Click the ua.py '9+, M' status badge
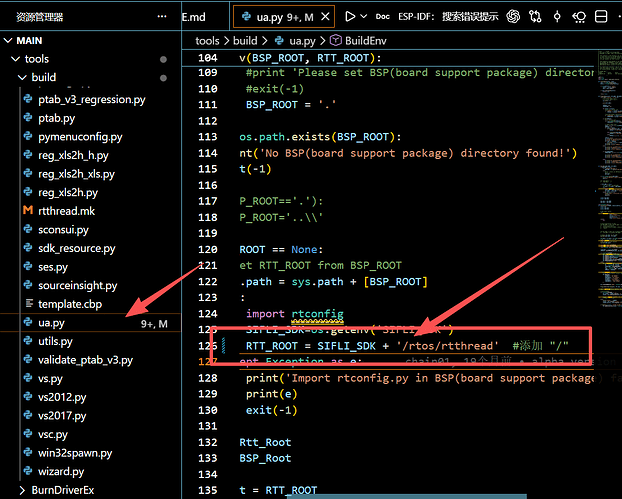Image resolution: width=622 pixels, height=499 pixels. click(154, 324)
